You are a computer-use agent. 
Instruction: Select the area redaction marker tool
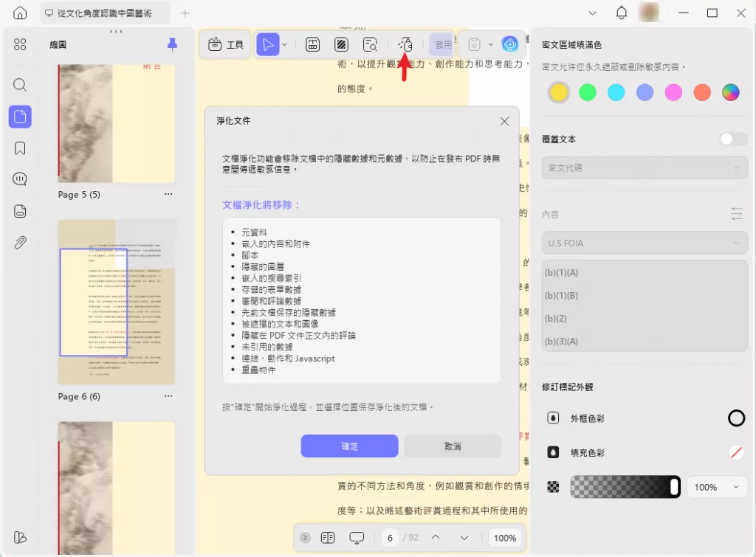pos(340,44)
